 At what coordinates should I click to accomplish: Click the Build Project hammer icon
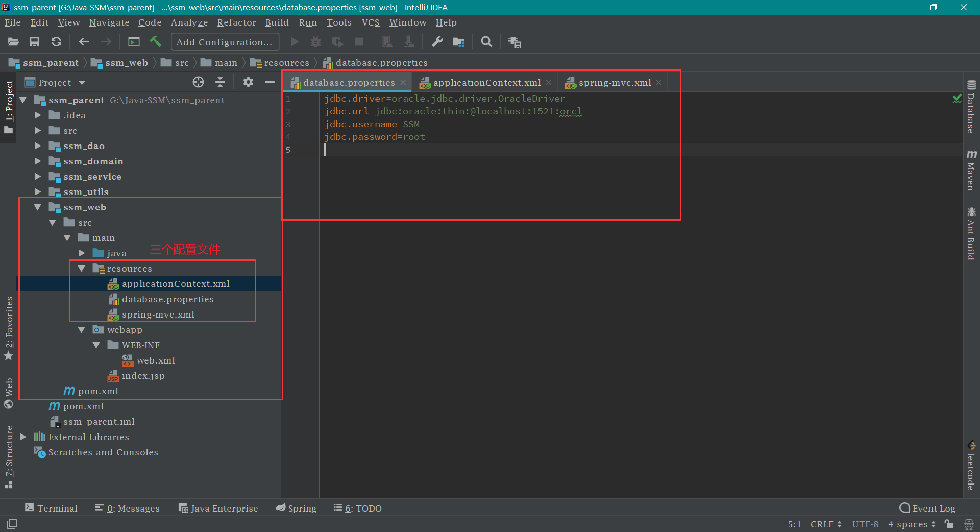[x=156, y=42]
